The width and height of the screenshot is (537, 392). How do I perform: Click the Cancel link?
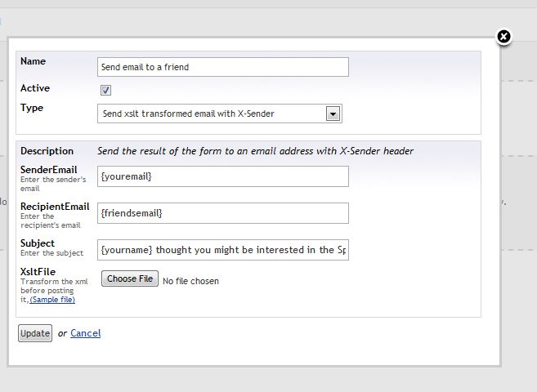coord(85,333)
